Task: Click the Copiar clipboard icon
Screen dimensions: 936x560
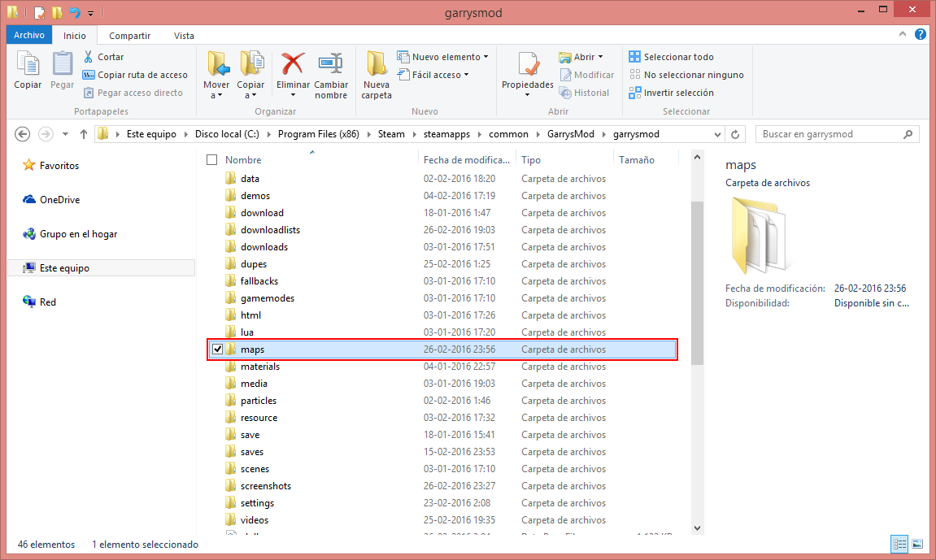Action: (x=28, y=64)
